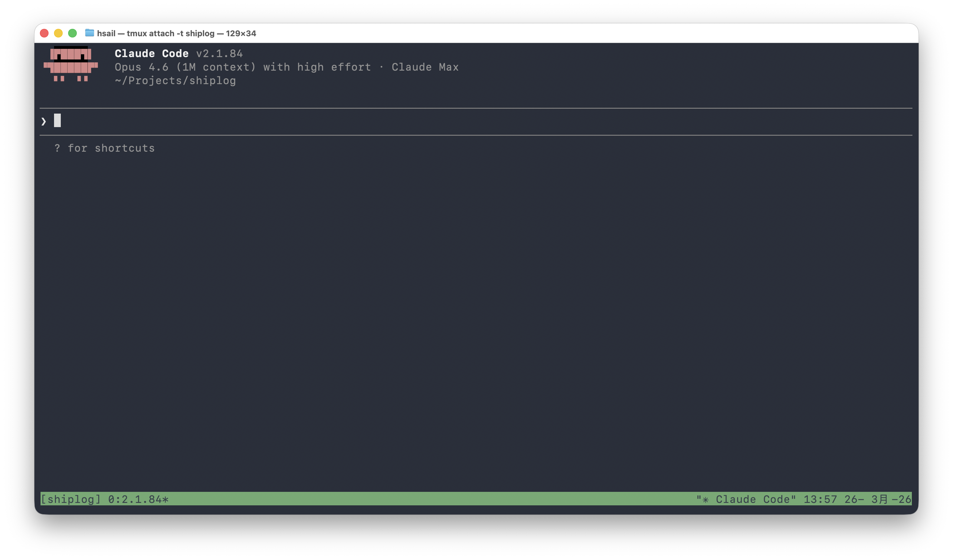The image size is (953, 560).
Task: Click the "with high effort" text
Action: [317, 67]
